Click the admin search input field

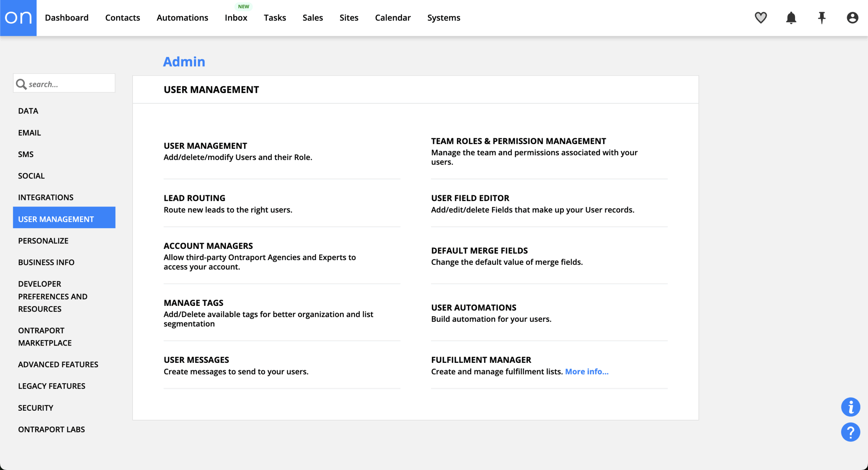point(64,83)
